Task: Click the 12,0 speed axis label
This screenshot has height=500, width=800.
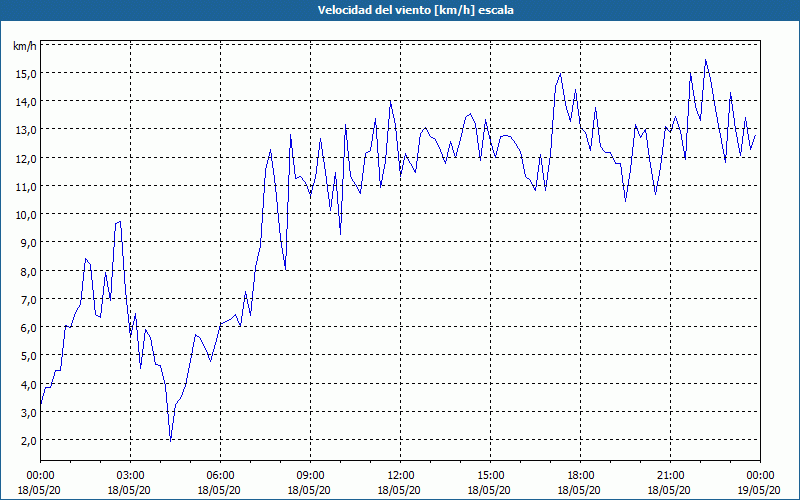Action: tap(26, 159)
